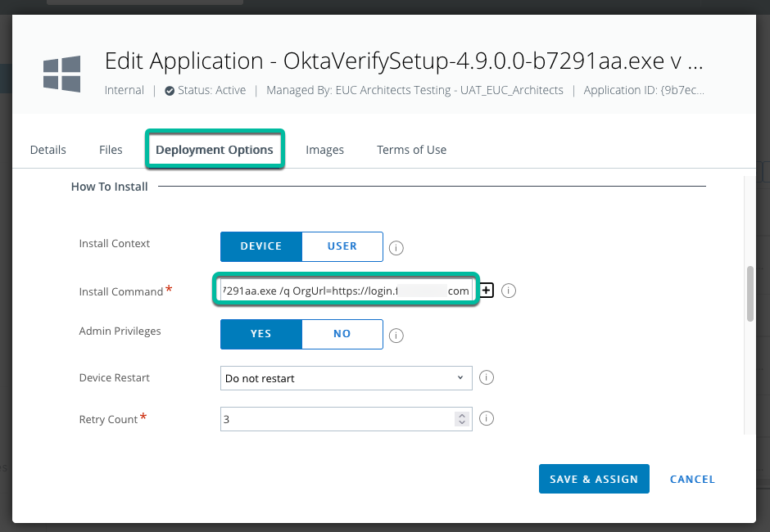
Task: Switch Install Context to USER
Action: click(x=342, y=246)
